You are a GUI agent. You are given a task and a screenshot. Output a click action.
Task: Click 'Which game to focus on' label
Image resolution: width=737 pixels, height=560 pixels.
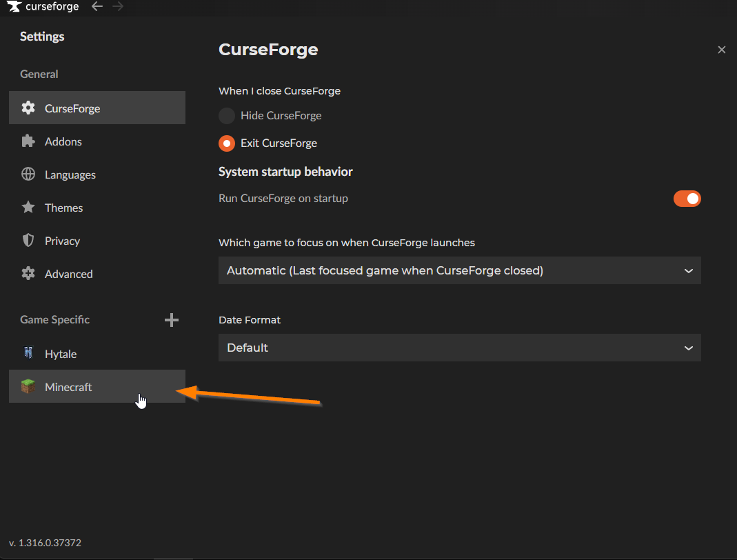pos(346,243)
